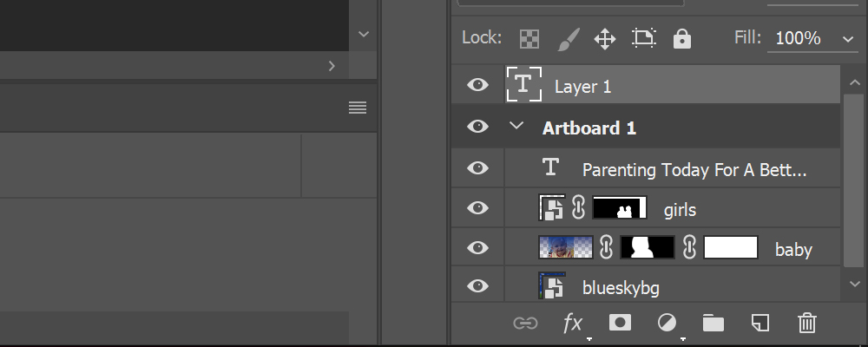The image size is (868, 347).
Task: Hide the blueskybg layer
Action: pos(477,286)
